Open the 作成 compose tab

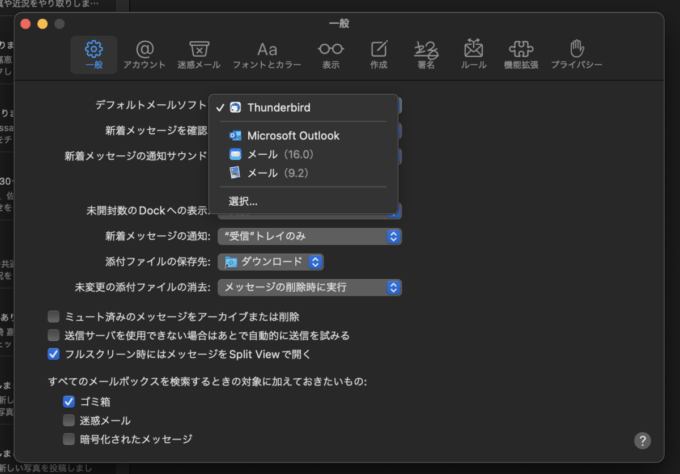coord(379,55)
